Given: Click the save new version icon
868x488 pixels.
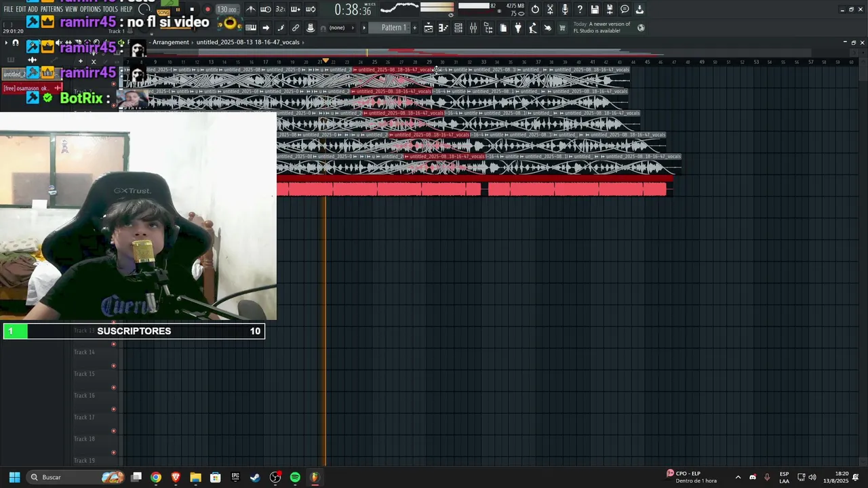Looking at the screenshot, I should 610,9.
